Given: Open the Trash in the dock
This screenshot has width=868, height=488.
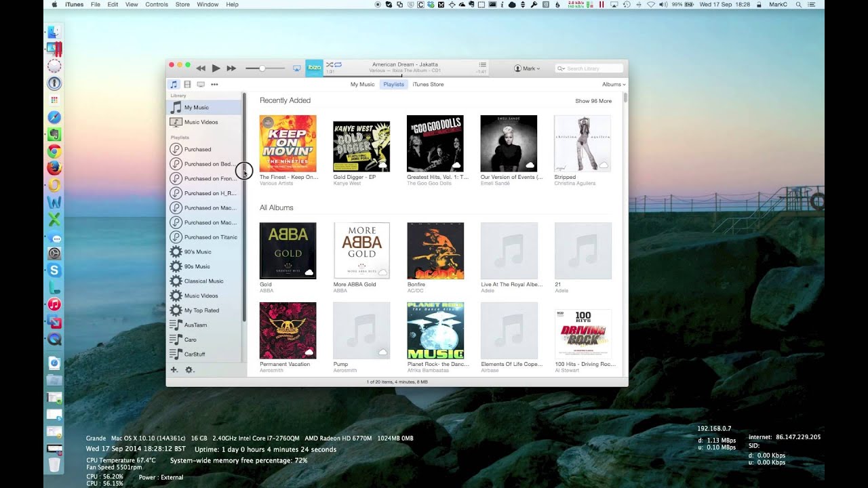Looking at the screenshot, I should 54,465.
